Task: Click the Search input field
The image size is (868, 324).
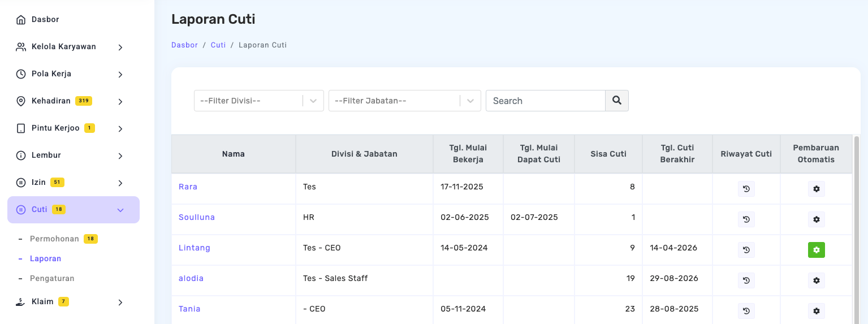Action: tap(546, 101)
